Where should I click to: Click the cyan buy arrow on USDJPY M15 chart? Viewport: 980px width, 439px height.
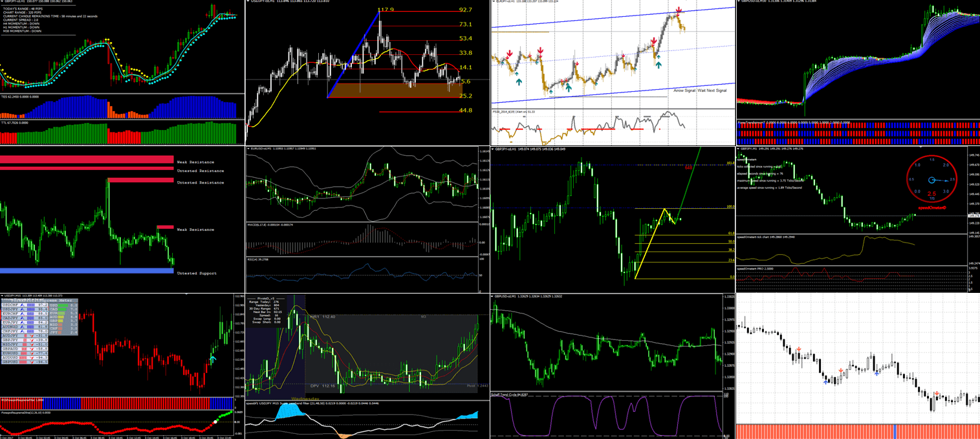(213, 358)
